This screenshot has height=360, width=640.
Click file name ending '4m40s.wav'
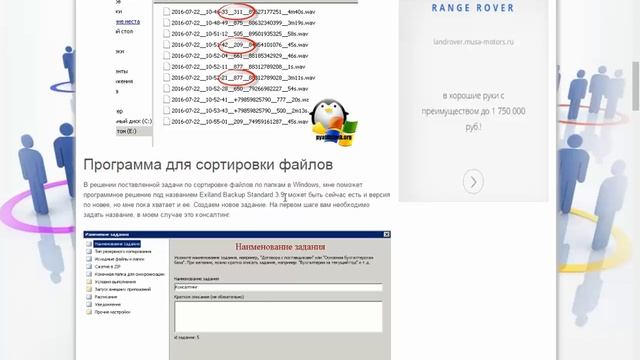coord(243,12)
